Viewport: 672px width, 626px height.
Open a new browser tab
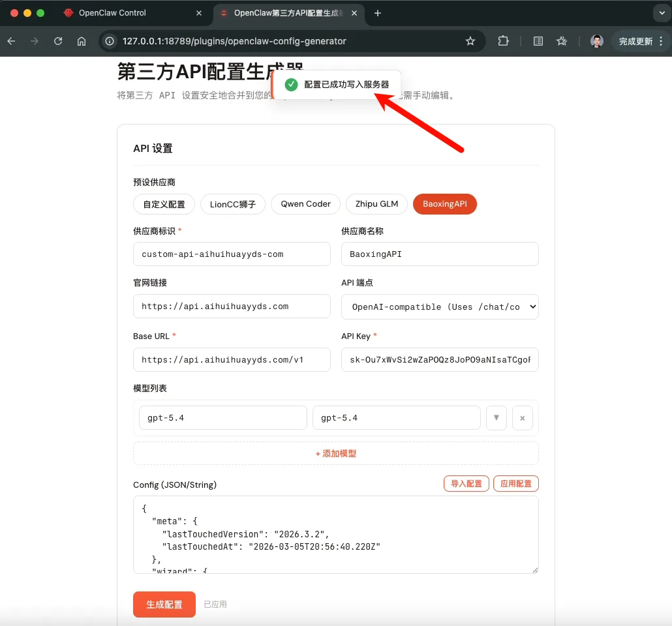coord(378,13)
